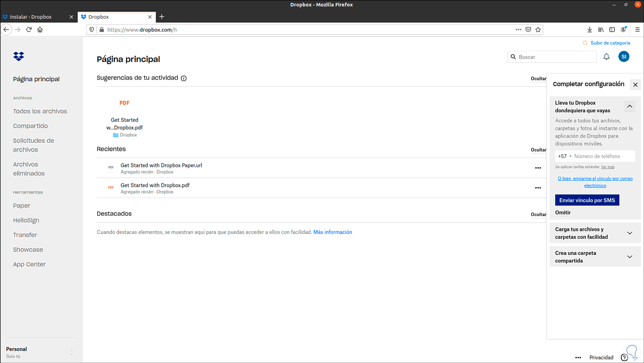Image resolution: width=644 pixels, height=363 pixels.
Task: Hide the Destacados section
Action: (x=538, y=214)
